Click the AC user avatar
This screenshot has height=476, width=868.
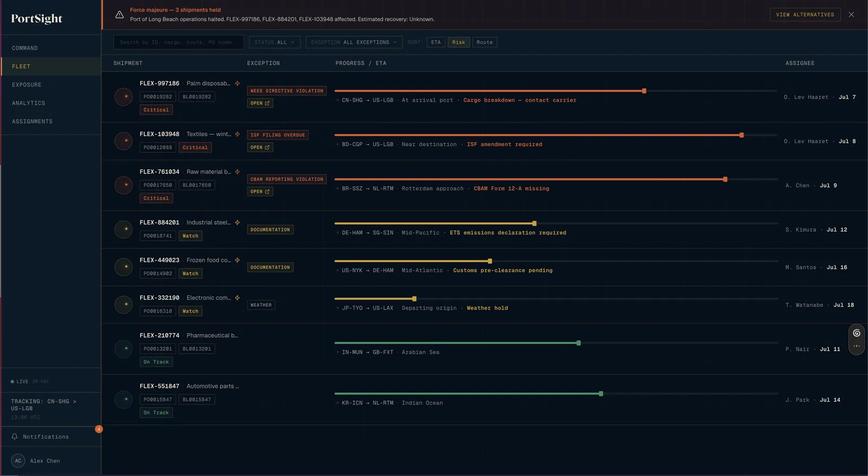click(x=18, y=461)
